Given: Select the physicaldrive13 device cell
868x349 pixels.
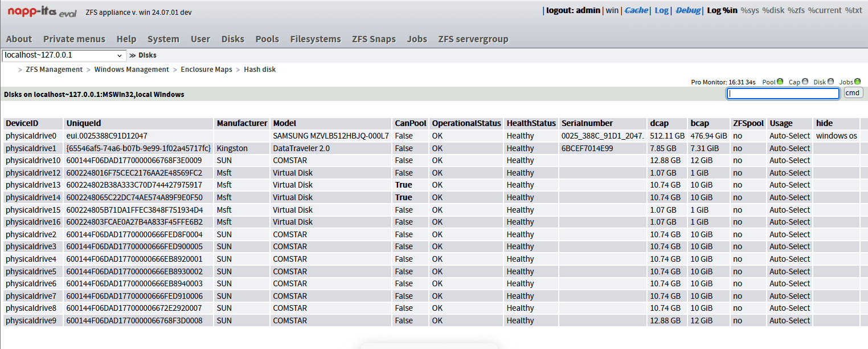Looking at the screenshot, I should tap(33, 185).
